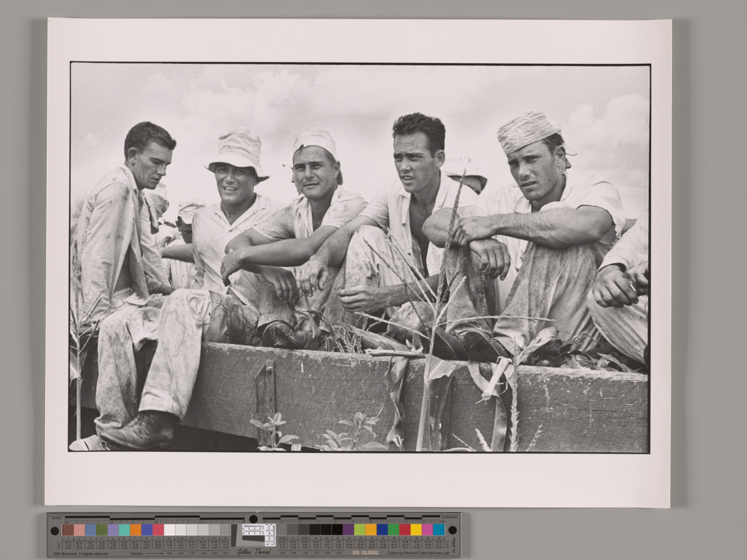Pick blue color patch number 3
Viewport: 747px width, 560px height.
[90, 530]
